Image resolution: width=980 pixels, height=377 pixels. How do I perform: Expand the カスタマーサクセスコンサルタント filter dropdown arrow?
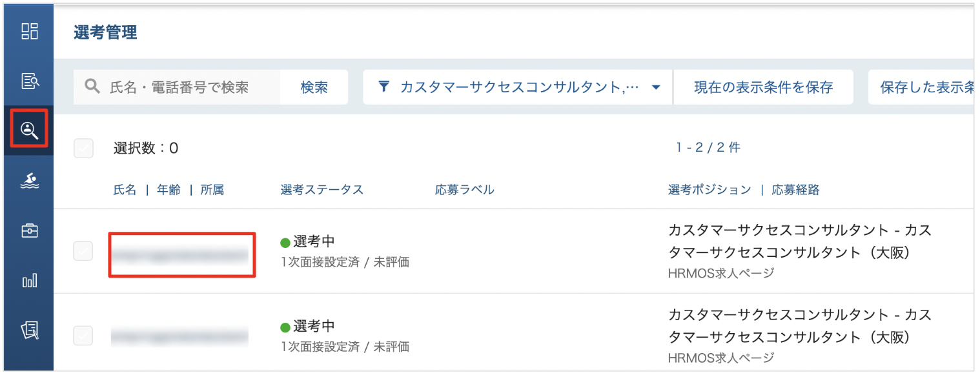click(x=656, y=88)
